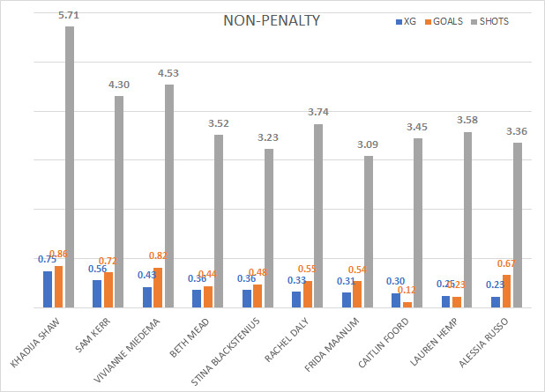Click Beth Mead's gray shots bar
Image resolution: width=545 pixels, height=392 pixels.
click(x=219, y=221)
